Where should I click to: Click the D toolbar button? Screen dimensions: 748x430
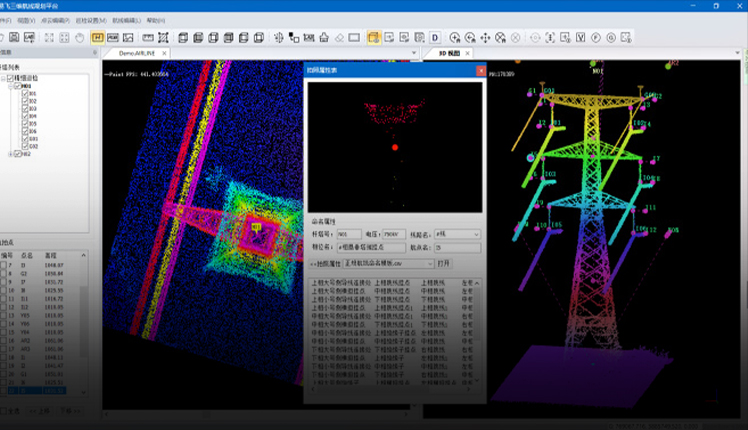point(435,38)
